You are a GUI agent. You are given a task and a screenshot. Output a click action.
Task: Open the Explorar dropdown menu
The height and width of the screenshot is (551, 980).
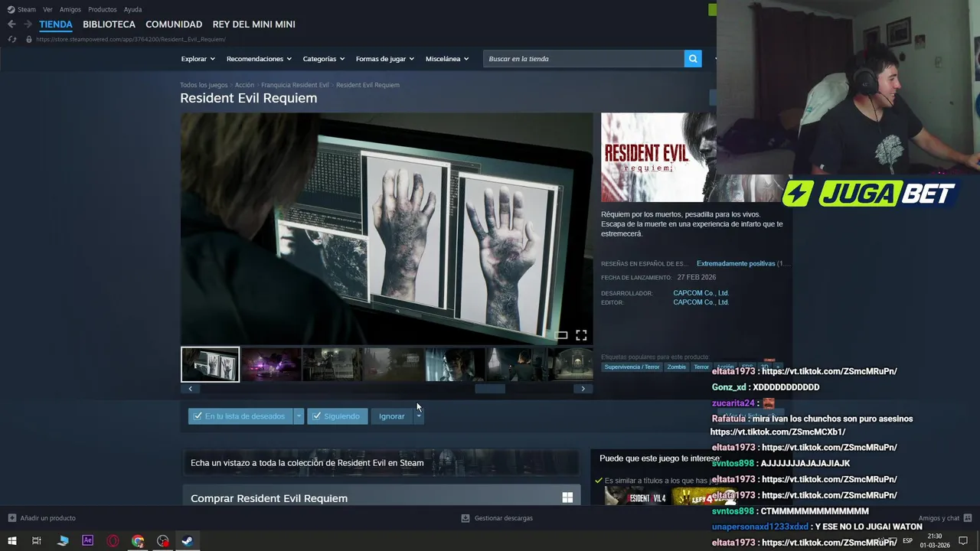point(198,59)
